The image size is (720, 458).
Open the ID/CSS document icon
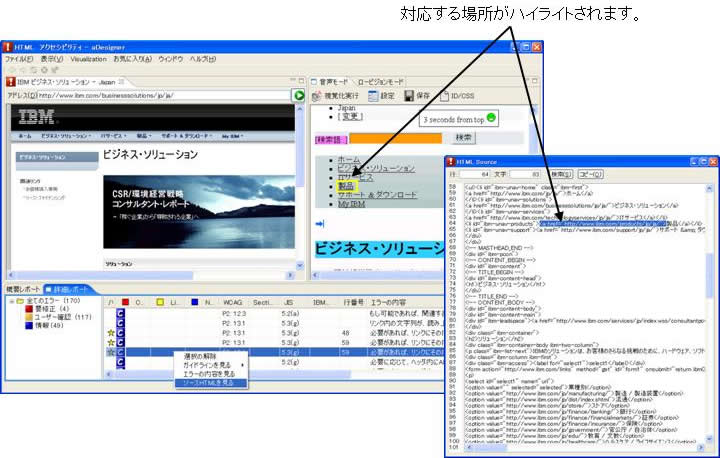[x=444, y=96]
